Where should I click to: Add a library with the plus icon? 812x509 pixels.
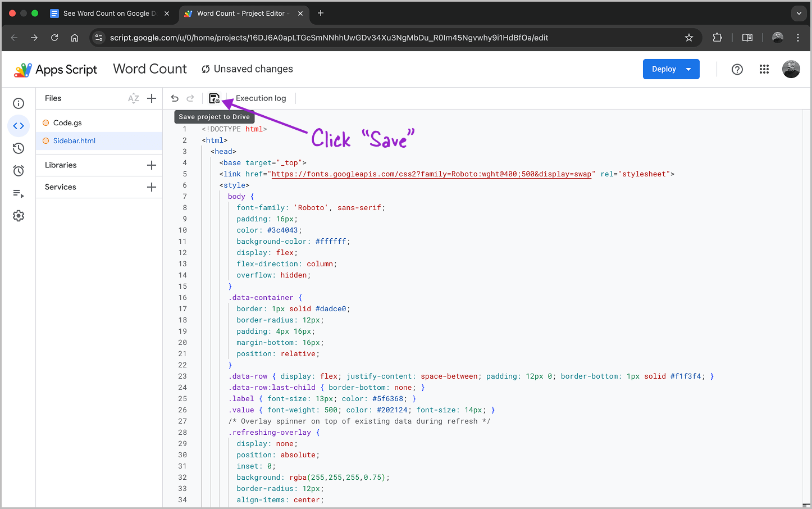[152, 165]
